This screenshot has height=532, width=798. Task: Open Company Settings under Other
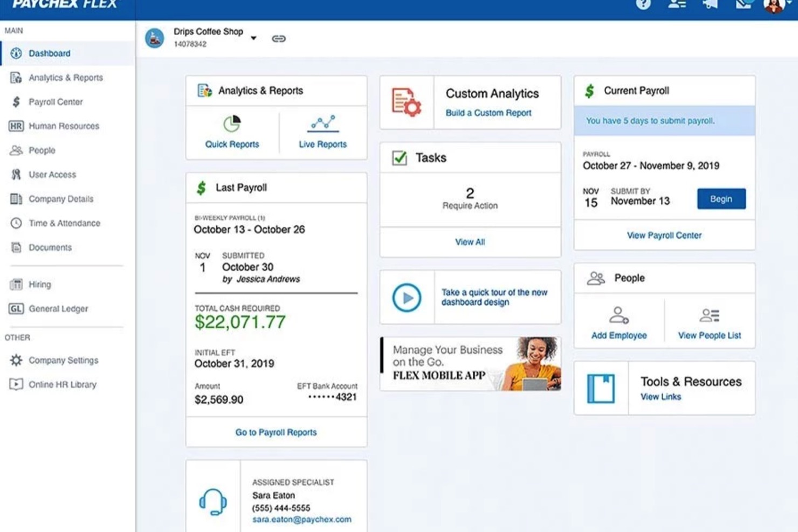pos(63,360)
